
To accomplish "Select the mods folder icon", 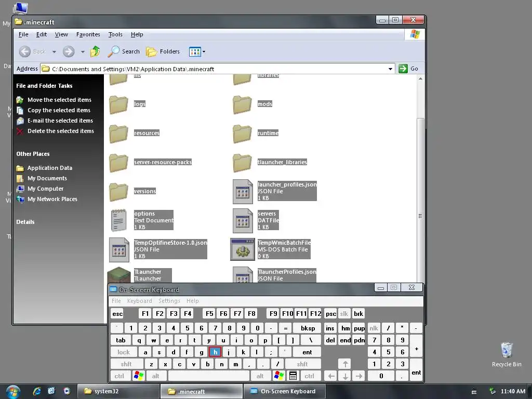I will point(242,104).
